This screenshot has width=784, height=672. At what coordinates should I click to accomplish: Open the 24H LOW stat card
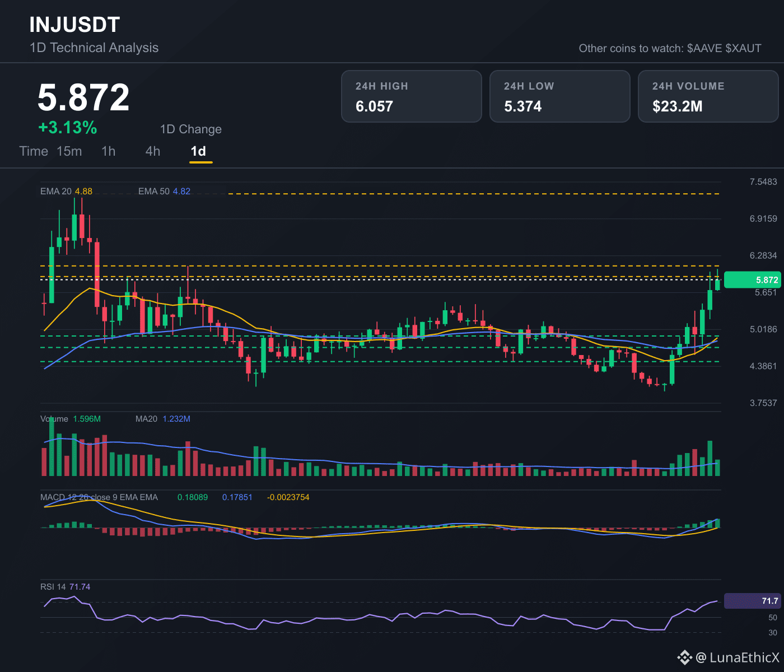(x=560, y=96)
